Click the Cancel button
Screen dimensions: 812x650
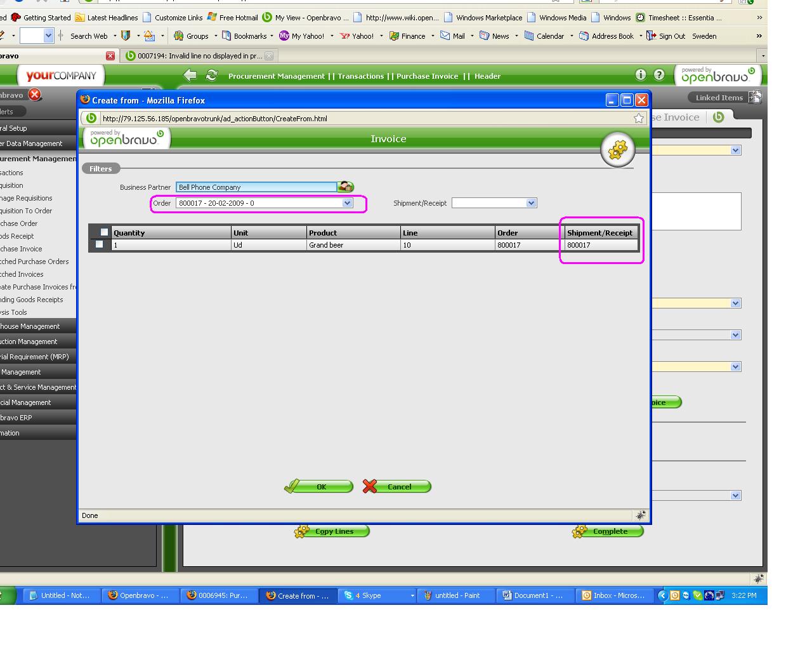coord(397,487)
